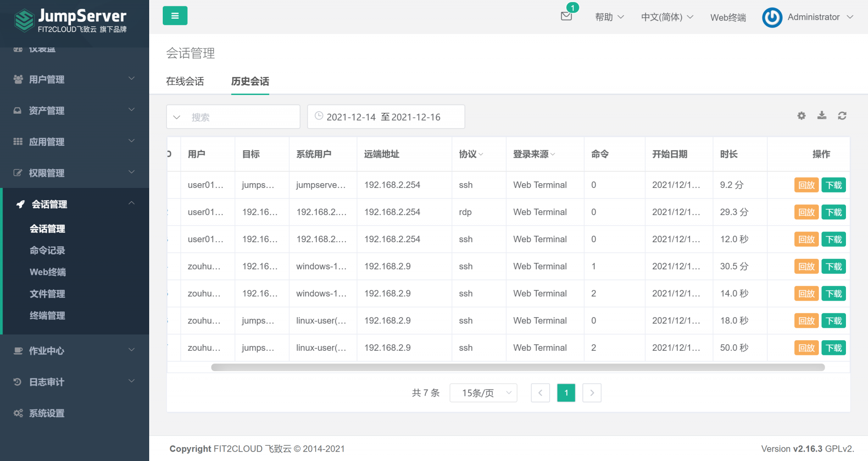
Task: Replay the 9.2 分 session
Action: [x=807, y=185]
